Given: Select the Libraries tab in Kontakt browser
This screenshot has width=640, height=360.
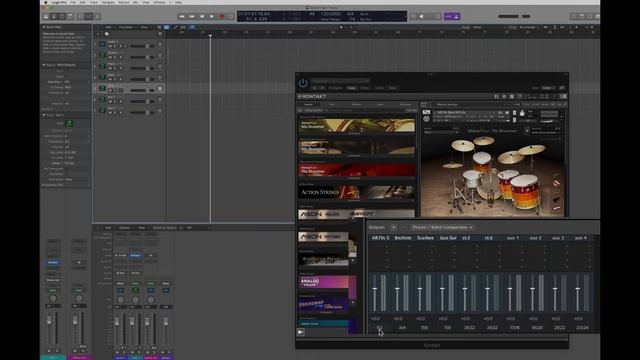Looking at the screenshot, I should 309,104.
